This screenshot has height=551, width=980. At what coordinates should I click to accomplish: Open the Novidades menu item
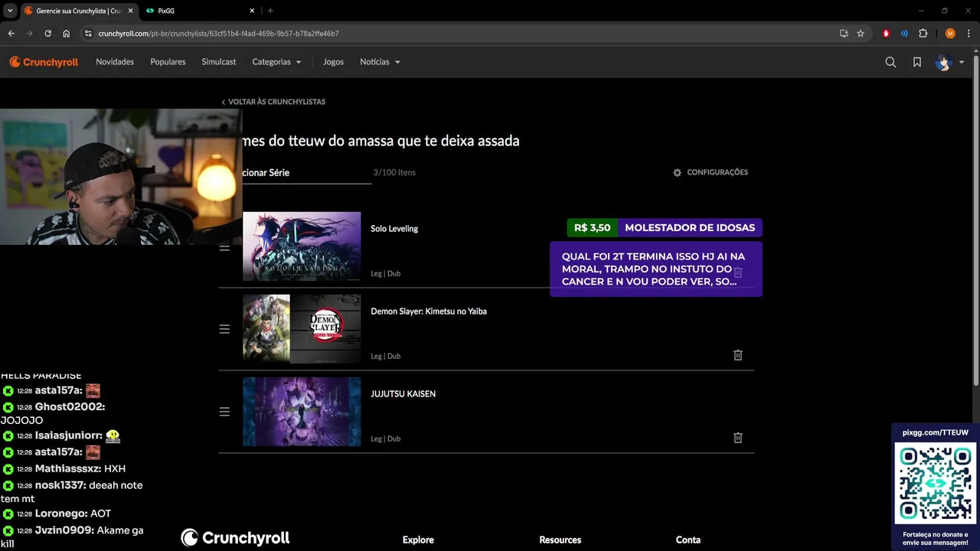tap(115, 62)
